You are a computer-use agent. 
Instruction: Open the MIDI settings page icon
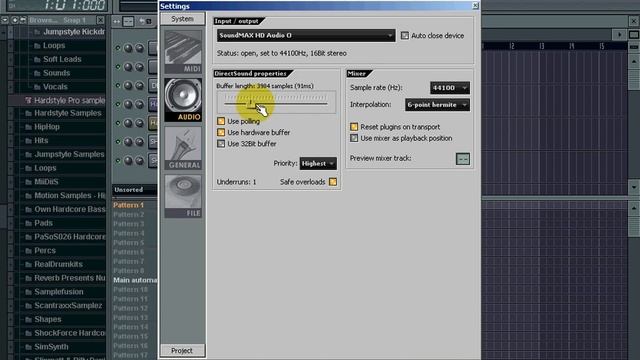(x=183, y=52)
